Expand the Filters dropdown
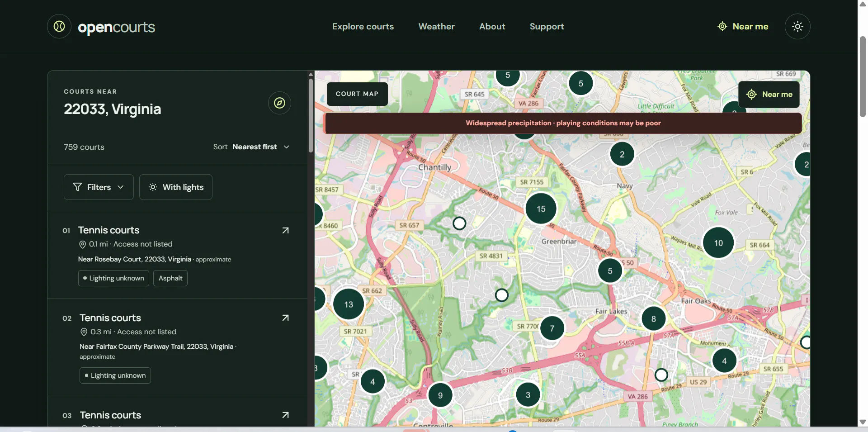 click(x=99, y=187)
